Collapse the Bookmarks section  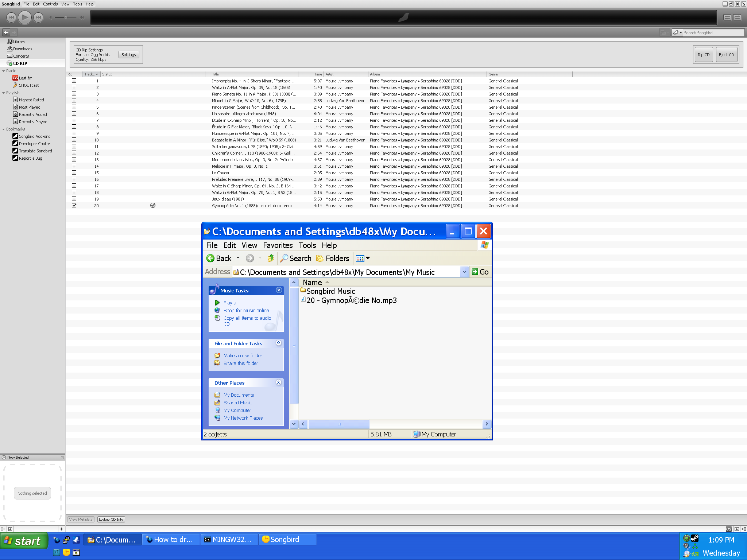coord(4,129)
